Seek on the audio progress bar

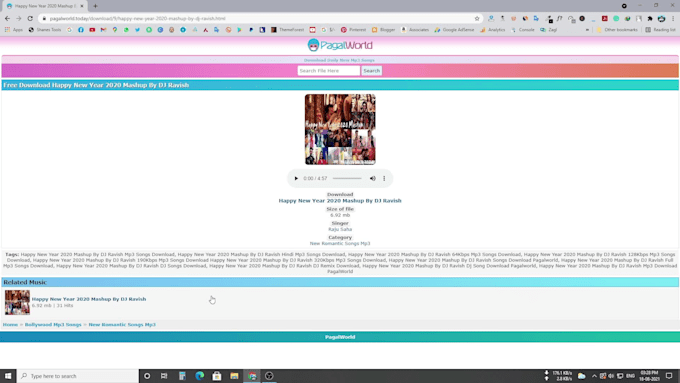coord(347,178)
